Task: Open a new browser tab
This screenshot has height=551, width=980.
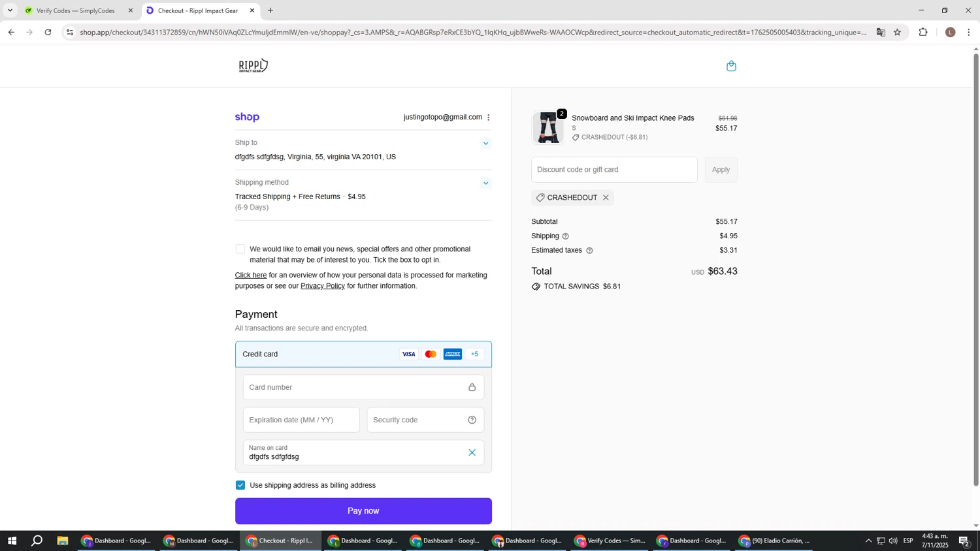Action: point(270,10)
